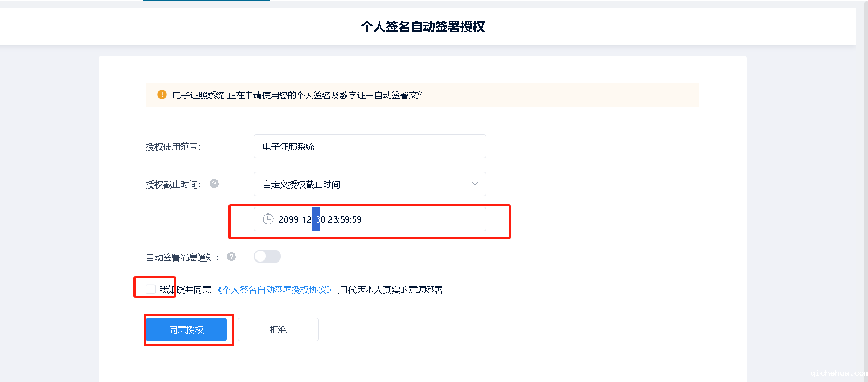
Task: Open the 自定义授权截止时间 select box
Action: pyautogui.click(x=370, y=184)
